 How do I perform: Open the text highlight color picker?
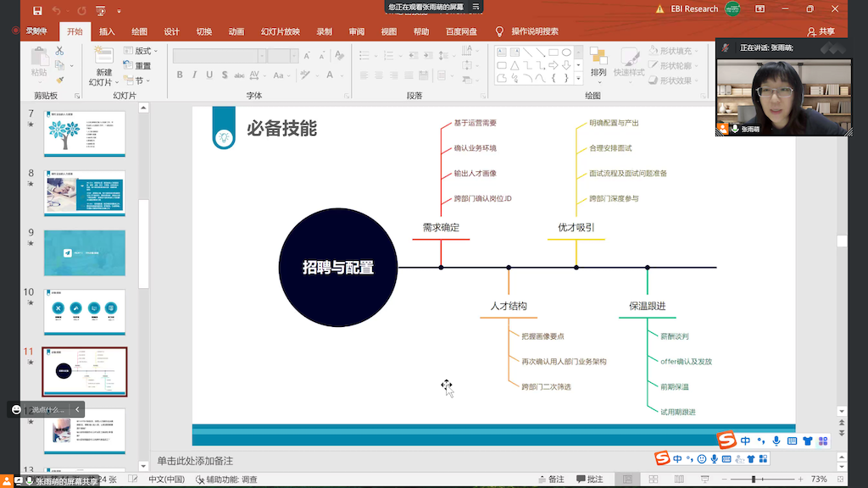coord(307,75)
